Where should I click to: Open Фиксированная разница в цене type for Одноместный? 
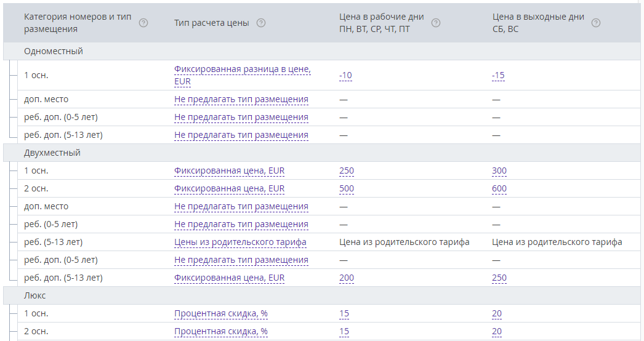coord(243,75)
